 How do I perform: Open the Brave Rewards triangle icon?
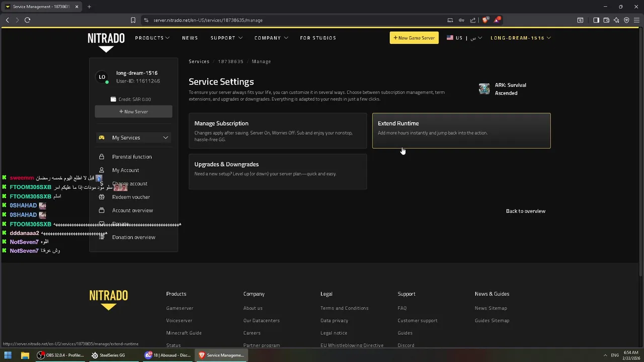(x=498, y=20)
